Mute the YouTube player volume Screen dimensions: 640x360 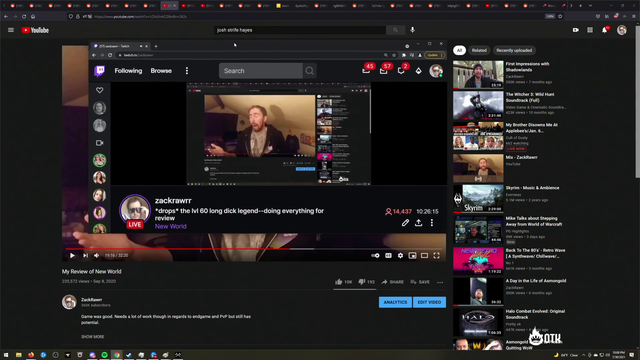(97, 256)
